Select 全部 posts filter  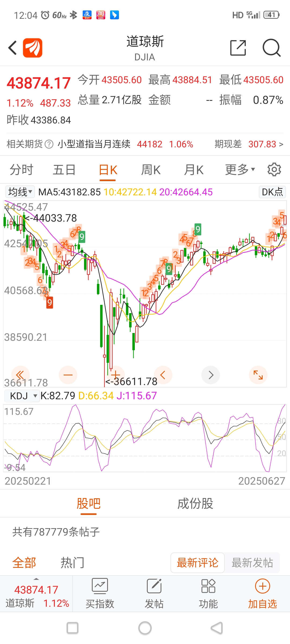coord(24,563)
